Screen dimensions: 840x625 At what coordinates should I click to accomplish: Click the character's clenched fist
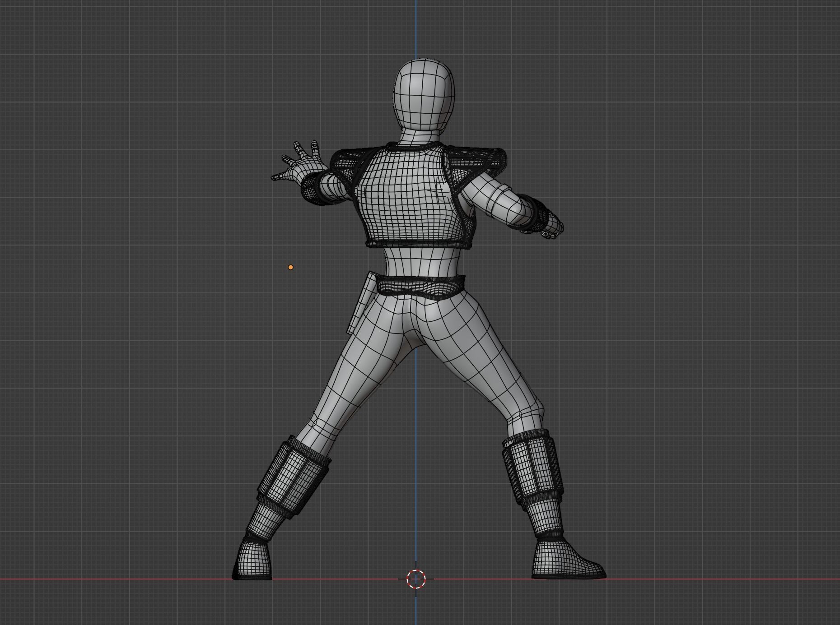[553, 225]
